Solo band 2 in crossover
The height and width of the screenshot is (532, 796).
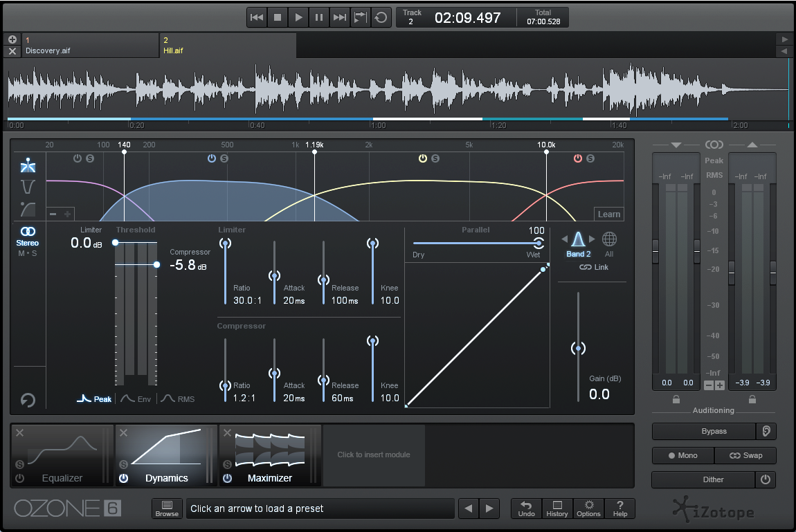(224, 158)
